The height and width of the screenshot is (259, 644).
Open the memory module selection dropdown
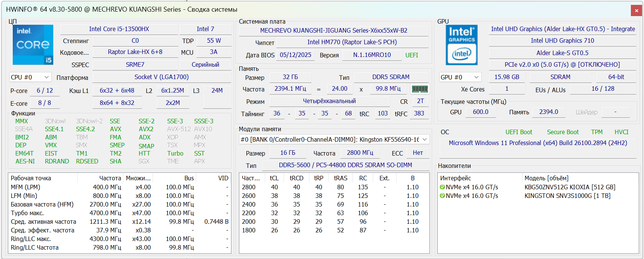pos(334,139)
